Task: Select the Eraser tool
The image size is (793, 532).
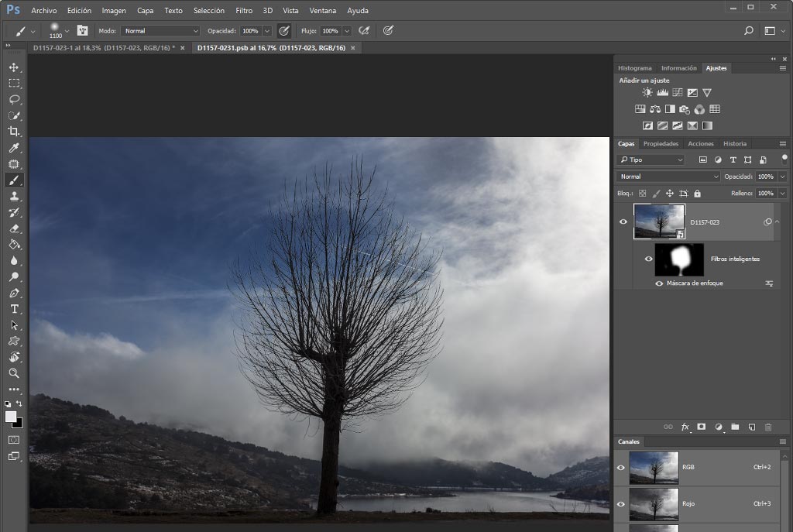Action: [x=14, y=228]
